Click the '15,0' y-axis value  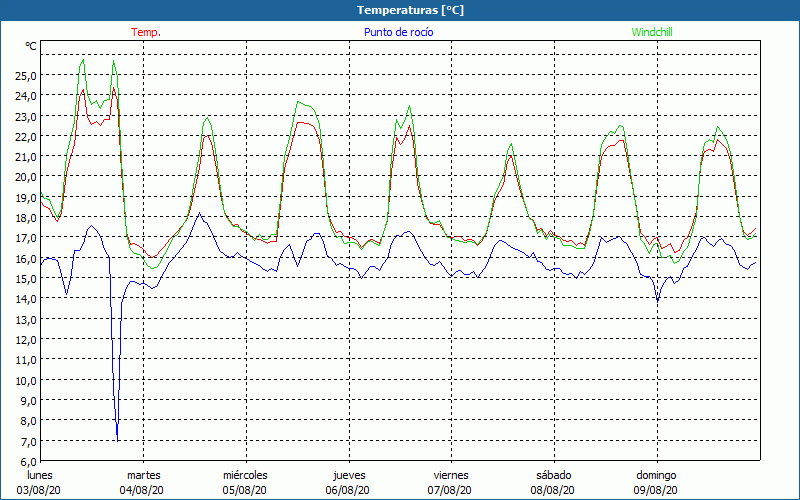point(26,279)
